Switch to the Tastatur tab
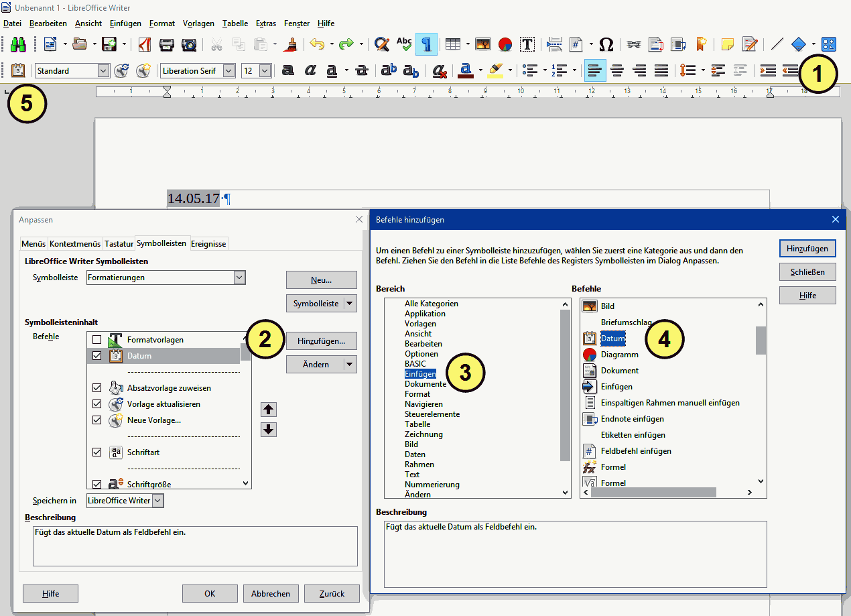851x616 pixels. (x=119, y=244)
